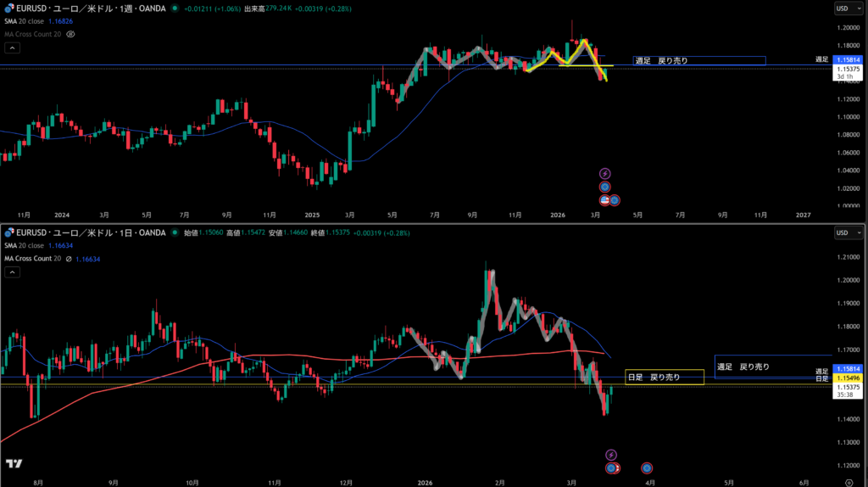Click green market status dot on weekly chart
Image resolution: width=868 pixels, height=487 pixels.
click(x=175, y=8)
